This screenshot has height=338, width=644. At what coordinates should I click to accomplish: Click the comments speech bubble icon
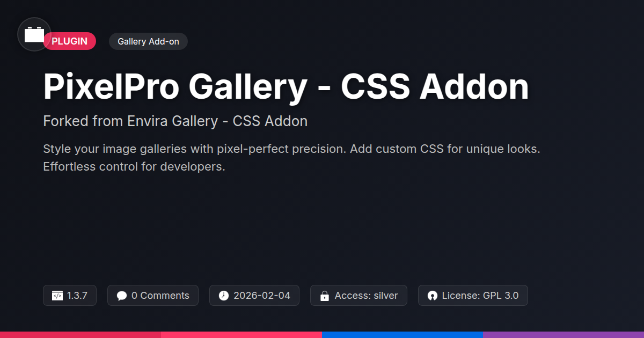122,296
